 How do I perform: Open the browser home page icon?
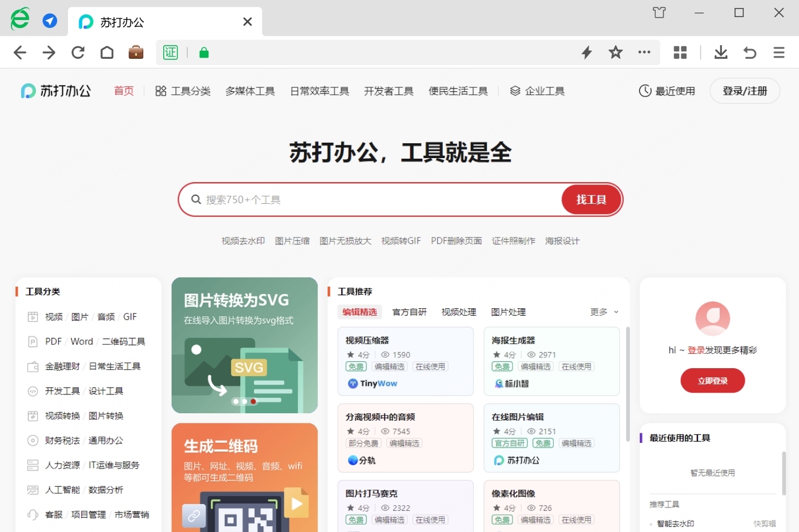coord(107,53)
